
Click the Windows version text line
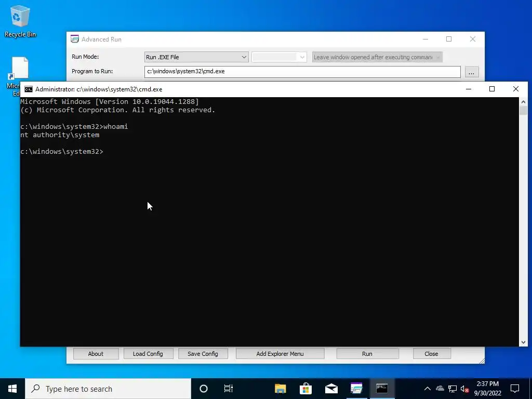(x=110, y=101)
